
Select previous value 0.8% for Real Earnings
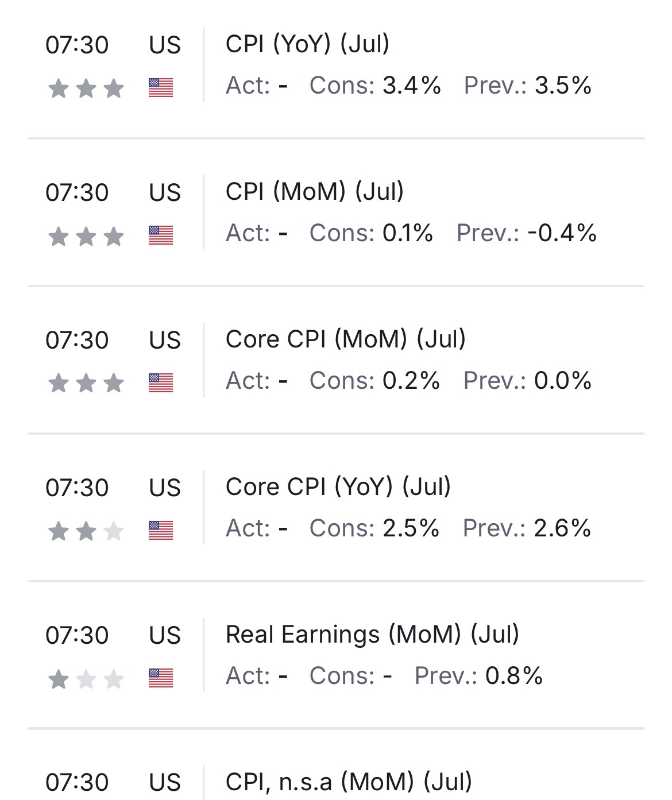(514, 676)
